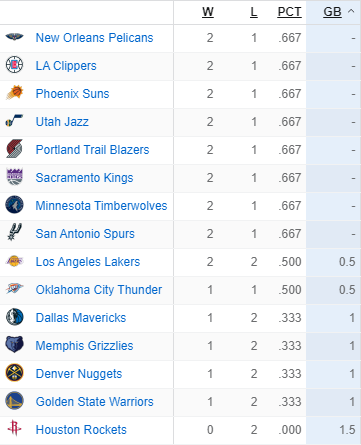Click the Phoenix Suns logo
Image resolution: width=361 pixels, height=445 pixels.
click(14, 93)
